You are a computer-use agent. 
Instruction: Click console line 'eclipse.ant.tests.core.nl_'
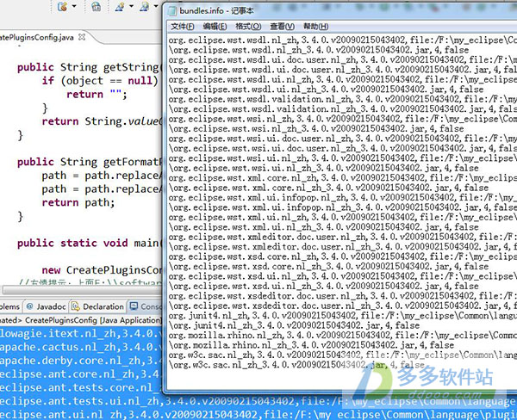pos(81,387)
